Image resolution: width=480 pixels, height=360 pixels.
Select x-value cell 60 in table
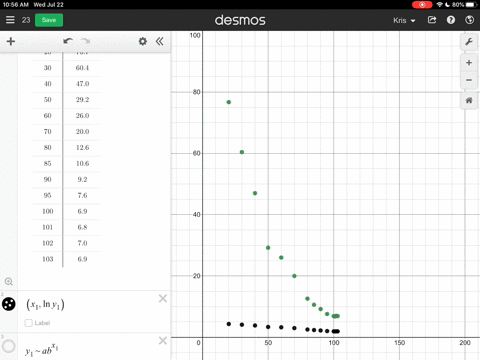click(47, 116)
